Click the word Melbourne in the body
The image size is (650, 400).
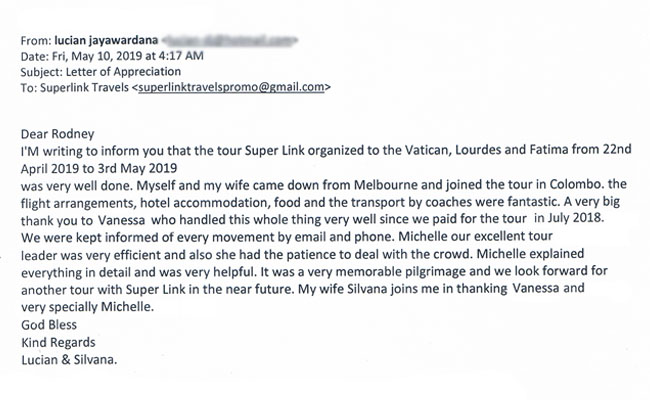[x=386, y=185]
